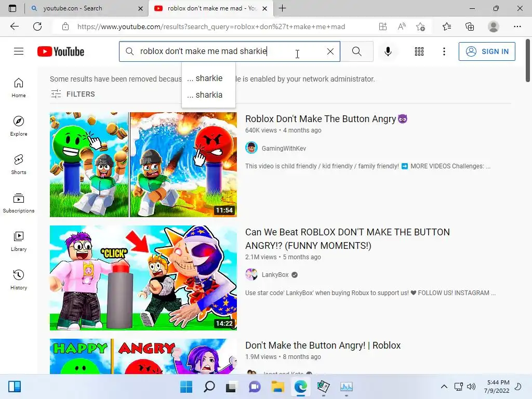532x399 pixels.
Task: Click the '2.1M views' text
Action: tap(261, 257)
